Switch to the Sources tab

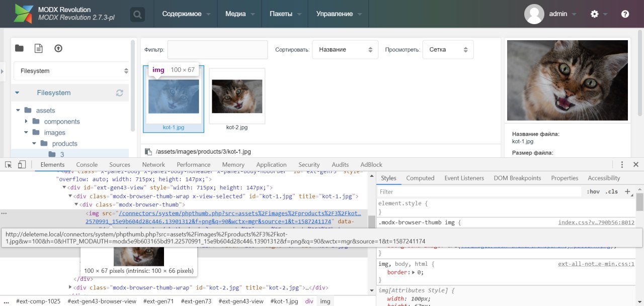click(x=120, y=164)
